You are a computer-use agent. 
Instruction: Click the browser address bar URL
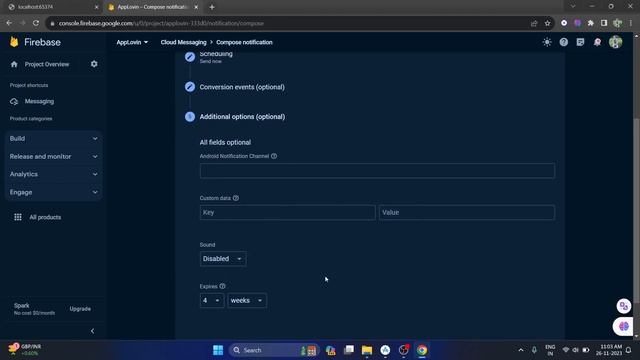pyautogui.click(x=161, y=23)
